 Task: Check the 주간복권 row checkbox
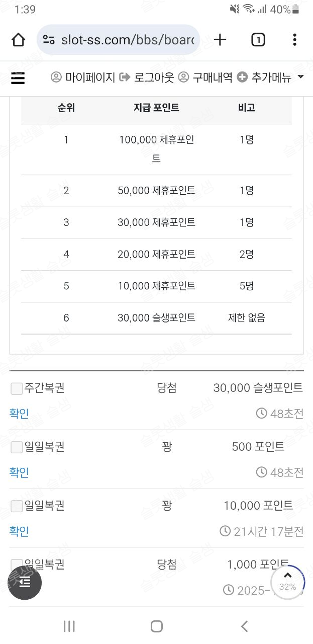17,388
